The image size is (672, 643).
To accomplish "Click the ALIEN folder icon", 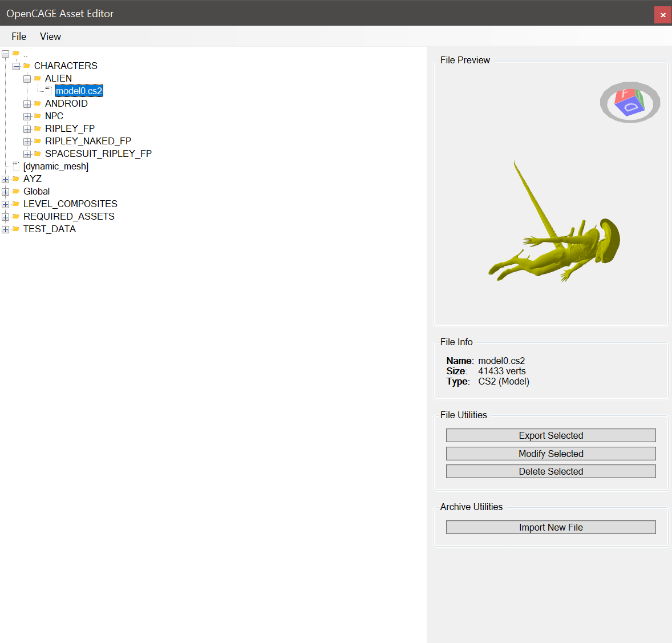I will (38, 78).
